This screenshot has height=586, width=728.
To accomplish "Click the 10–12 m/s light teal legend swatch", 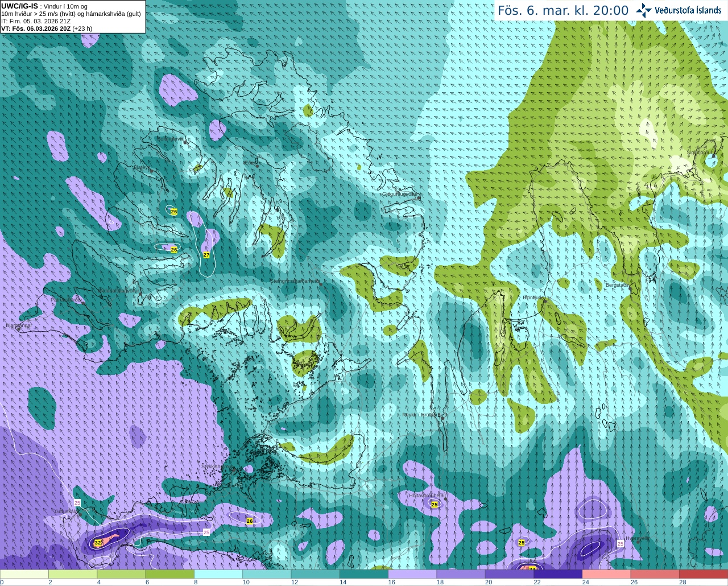I will coord(267,574).
